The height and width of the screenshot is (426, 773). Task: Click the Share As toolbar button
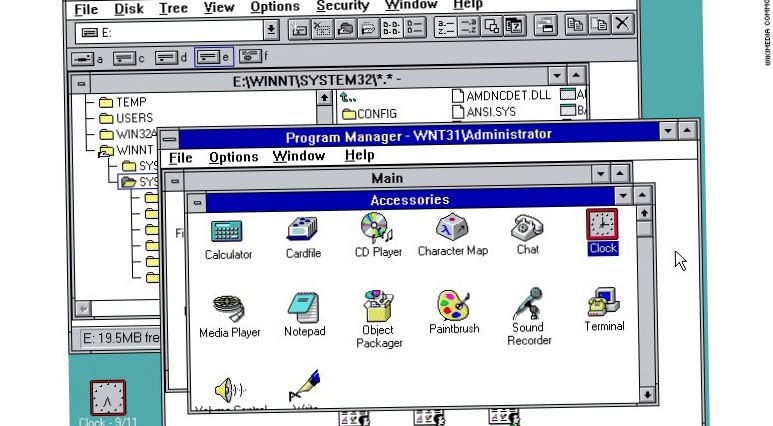(345, 28)
